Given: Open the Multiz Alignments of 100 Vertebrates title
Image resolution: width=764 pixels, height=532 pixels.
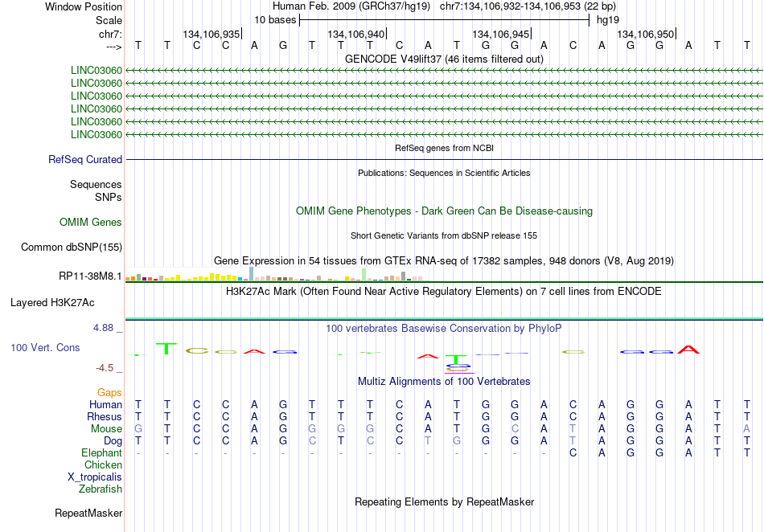Looking at the screenshot, I should (444, 381).
